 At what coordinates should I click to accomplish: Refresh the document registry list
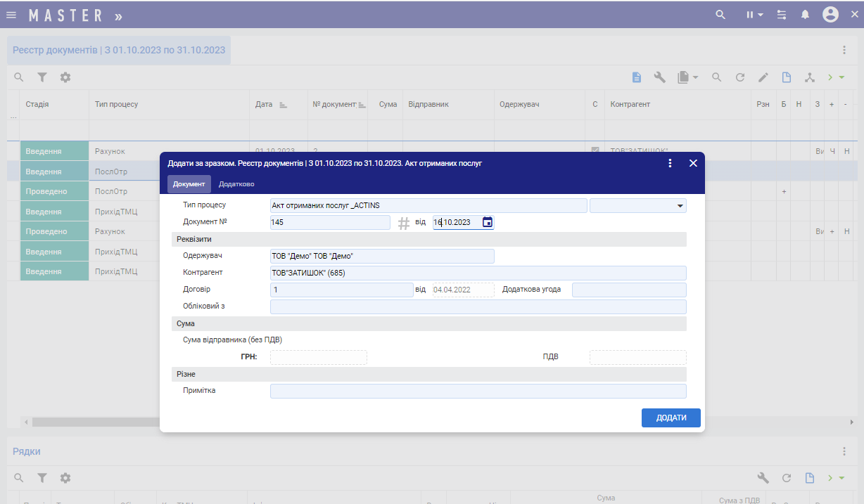point(739,77)
